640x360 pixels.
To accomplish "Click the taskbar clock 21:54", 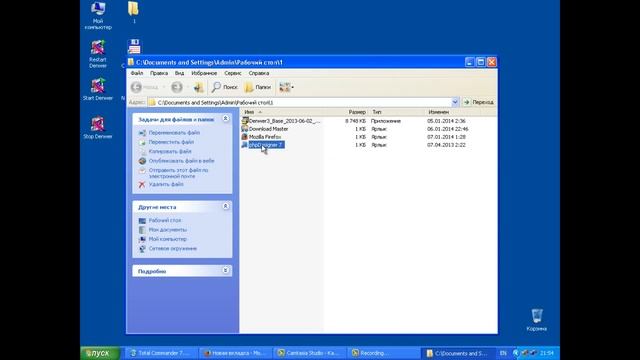I will [547, 353].
